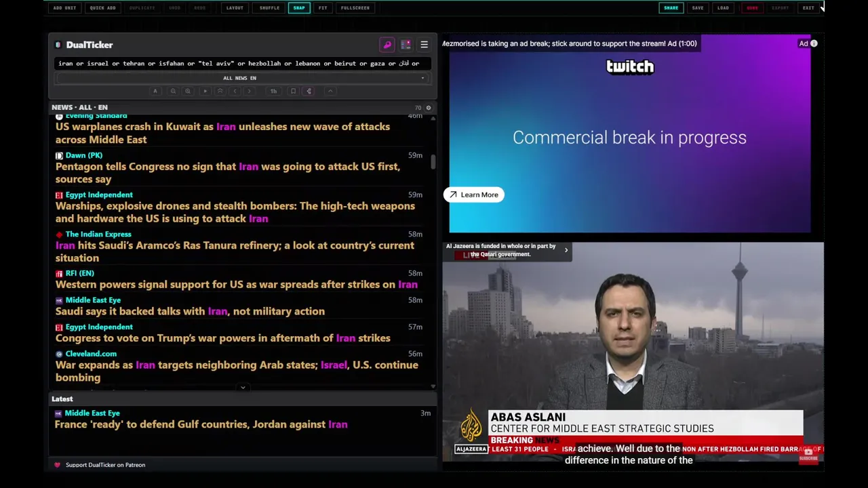Open latest headline 'France ready to defend Gulf'
This screenshot has height=488, width=868.
click(x=201, y=424)
